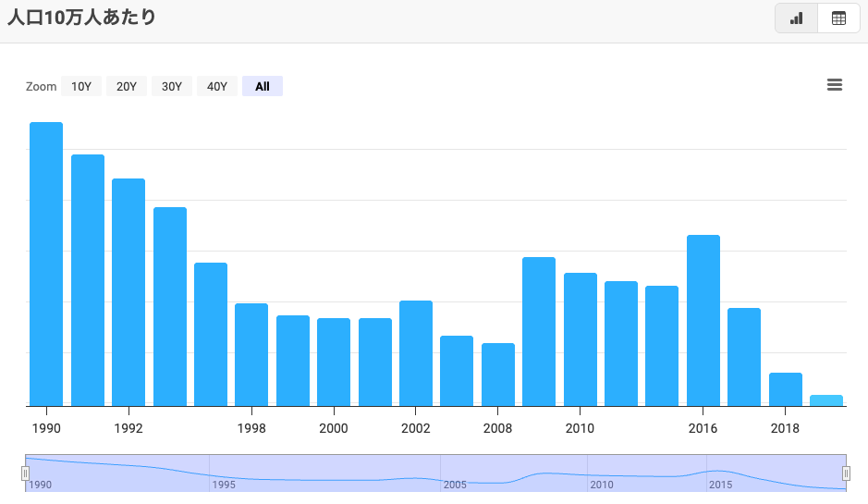Select the 10Y zoom range

point(81,86)
